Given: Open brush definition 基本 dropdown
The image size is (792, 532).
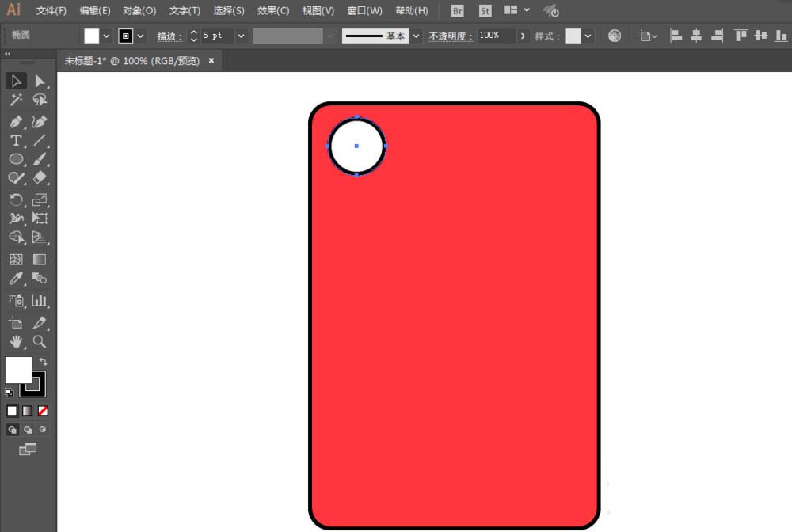Looking at the screenshot, I should [417, 36].
